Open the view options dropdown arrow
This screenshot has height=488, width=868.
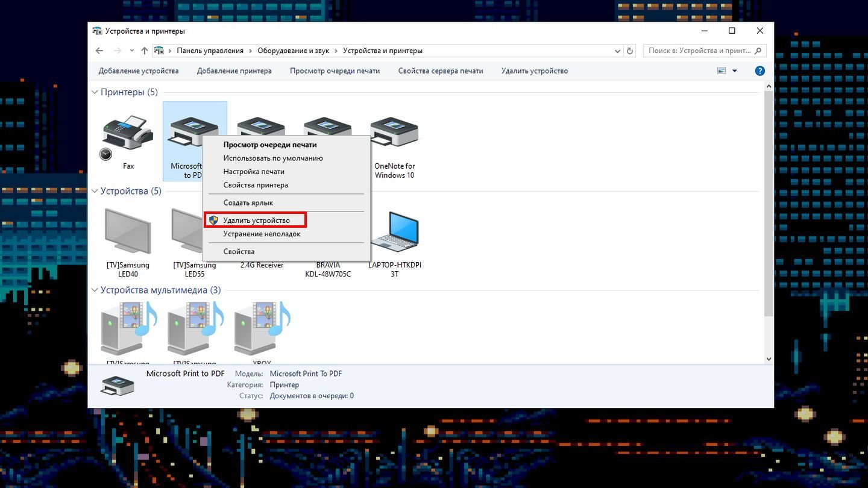click(734, 71)
